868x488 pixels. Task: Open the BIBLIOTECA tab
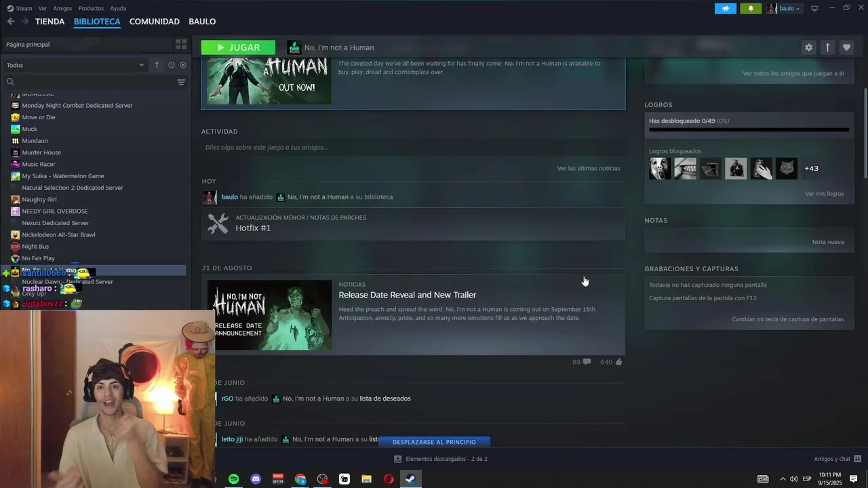97,22
